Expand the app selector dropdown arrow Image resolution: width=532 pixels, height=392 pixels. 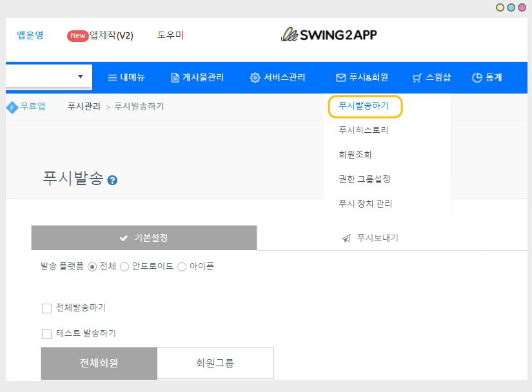pyautogui.click(x=81, y=77)
